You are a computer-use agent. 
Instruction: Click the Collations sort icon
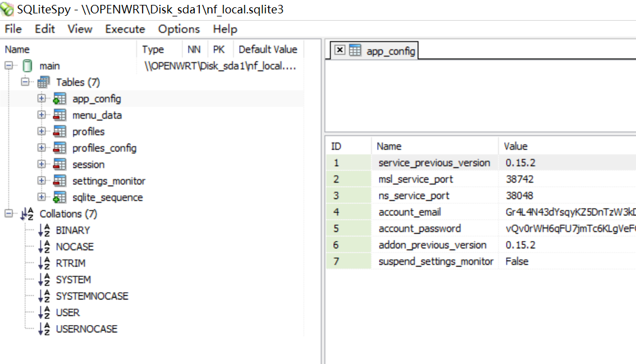27,214
